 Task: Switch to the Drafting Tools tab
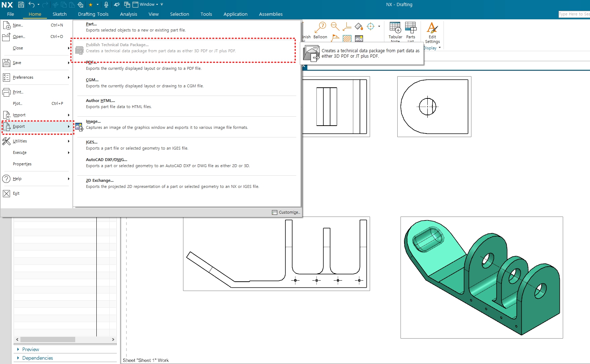click(93, 14)
